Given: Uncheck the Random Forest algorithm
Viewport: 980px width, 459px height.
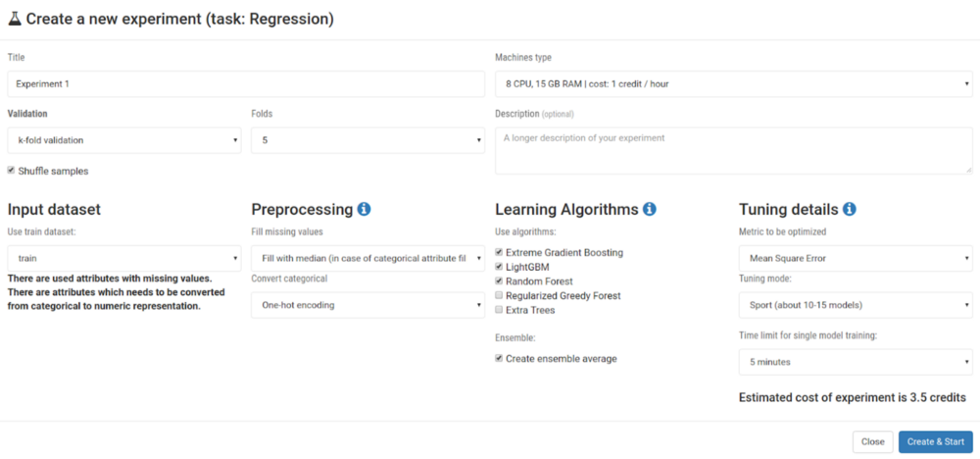Looking at the screenshot, I should pyautogui.click(x=499, y=280).
